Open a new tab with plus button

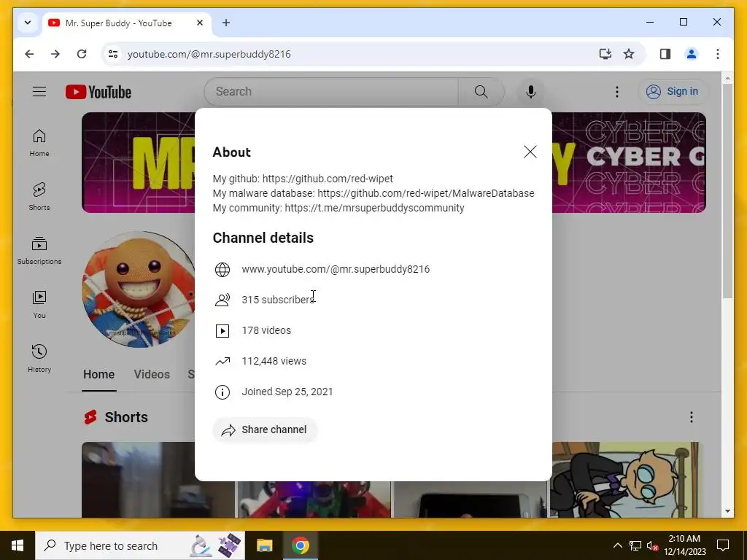click(x=226, y=23)
